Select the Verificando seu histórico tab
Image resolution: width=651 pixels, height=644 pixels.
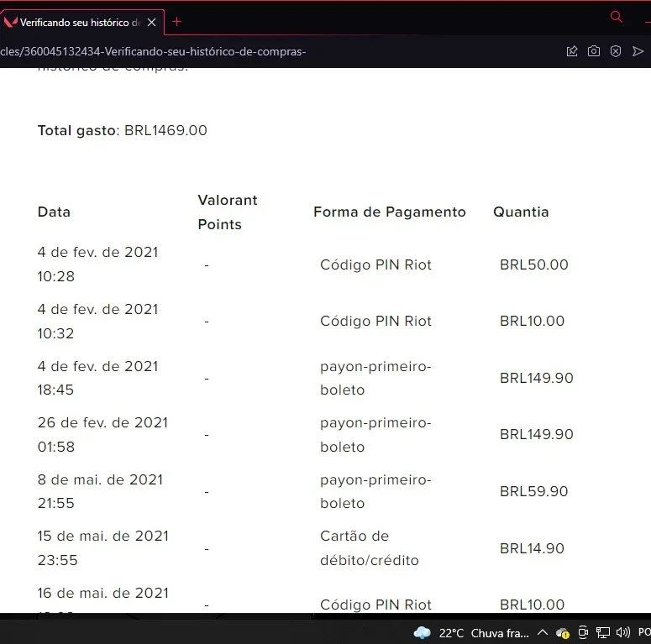click(x=81, y=23)
